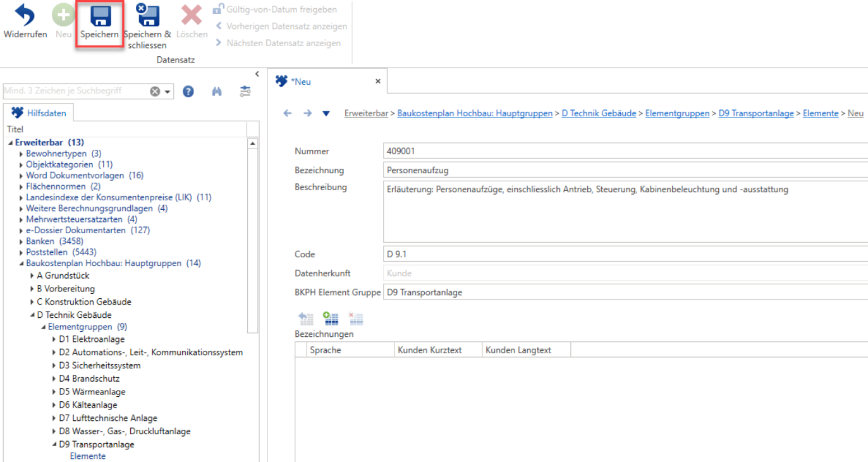Select e-Dossier Dokumentarten tree item

click(88, 230)
